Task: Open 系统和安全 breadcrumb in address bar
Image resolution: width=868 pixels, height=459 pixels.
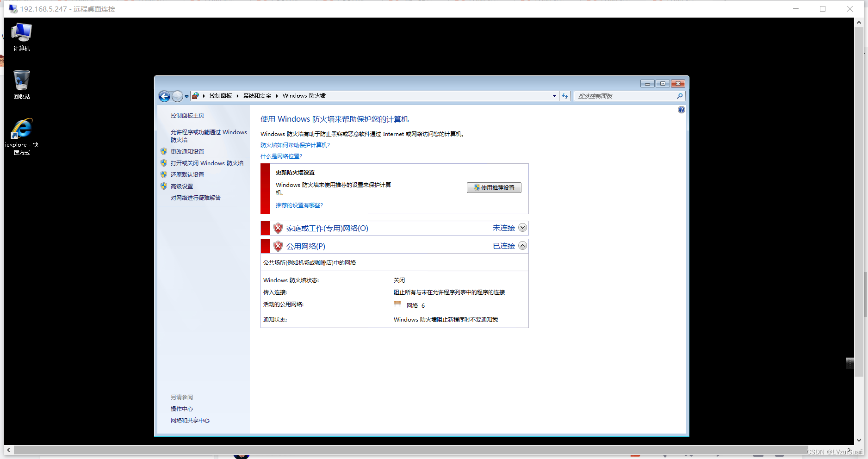Action: [x=257, y=96]
